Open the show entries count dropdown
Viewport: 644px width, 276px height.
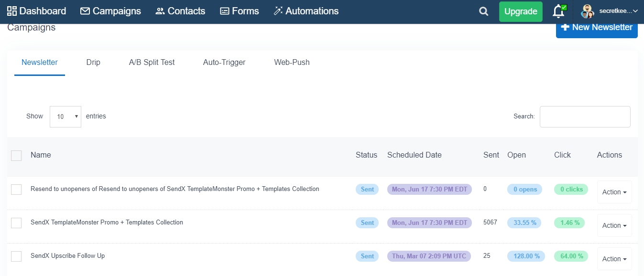coord(65,117)
